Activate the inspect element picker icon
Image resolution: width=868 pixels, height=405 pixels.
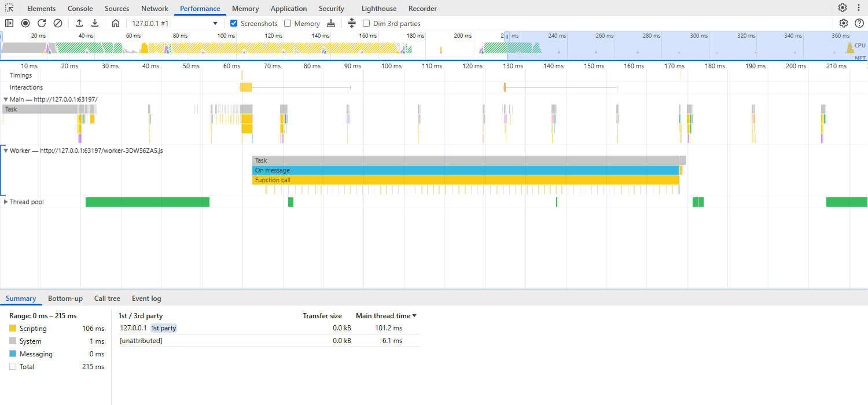pyautogui.click(x=9, y=8)
